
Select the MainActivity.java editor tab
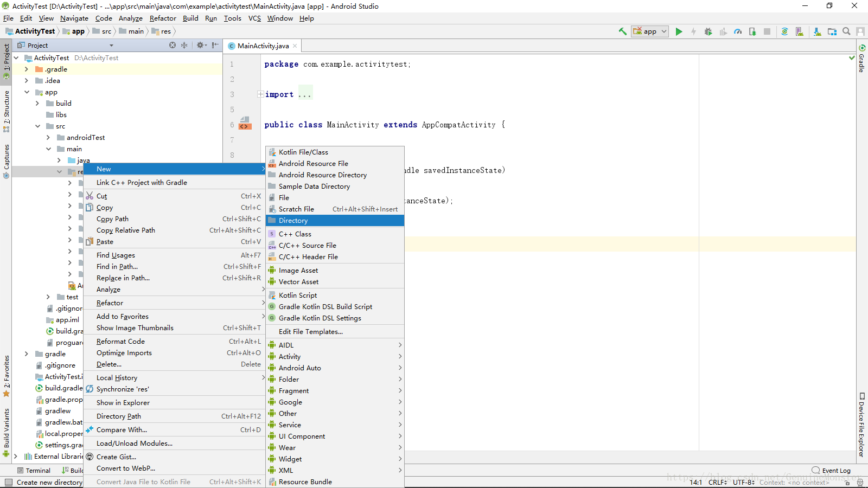[263, 46]
